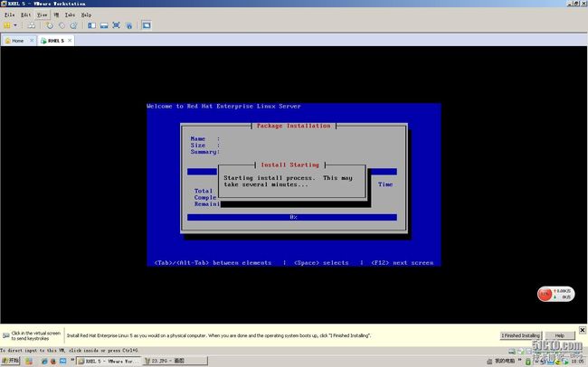Open the VM menu
Image resolution: width=588 pixels, height=367 pixels.
coord(56,14)
